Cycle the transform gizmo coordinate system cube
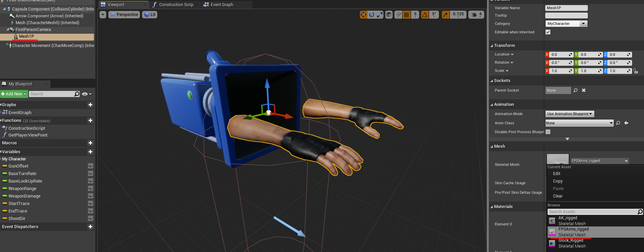644x252 pixels. pyautogui.click(x=389, y=15)
